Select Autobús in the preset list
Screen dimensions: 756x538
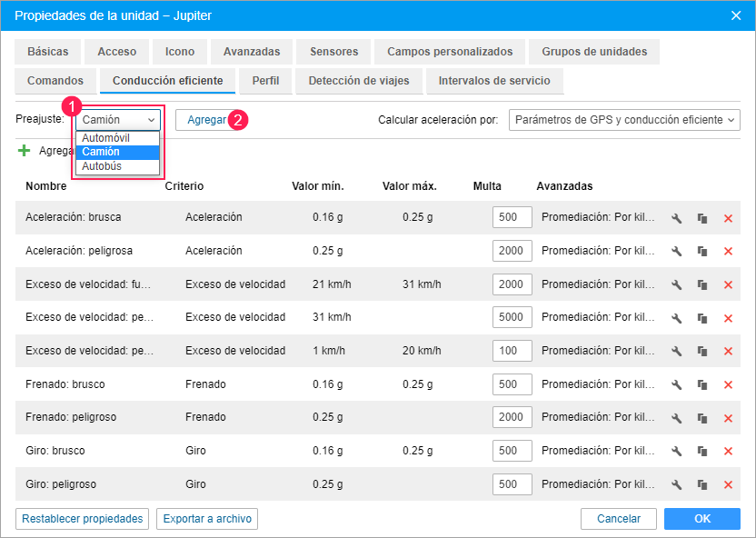pos(102,167)
